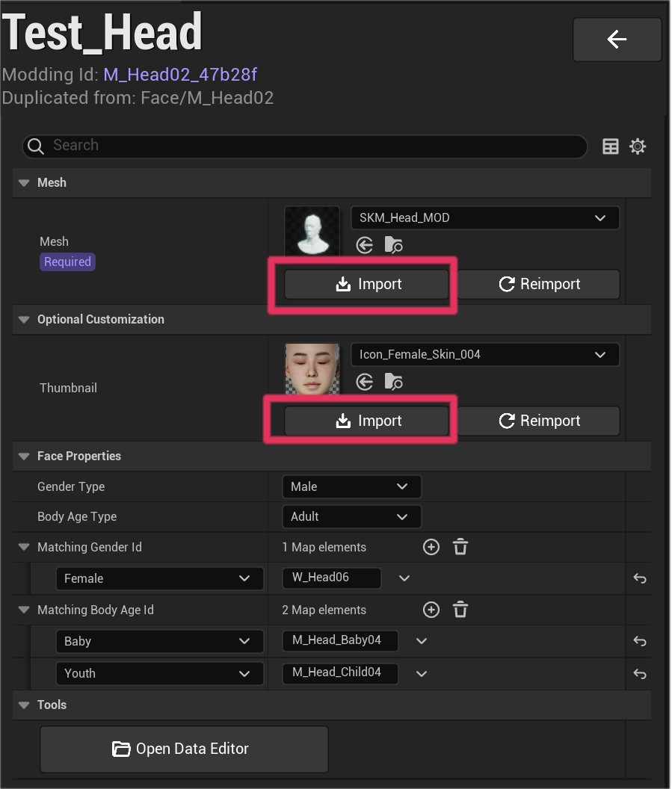Reset the Female map entry to default
Screen dimensions: 672x789
point(640,579)
